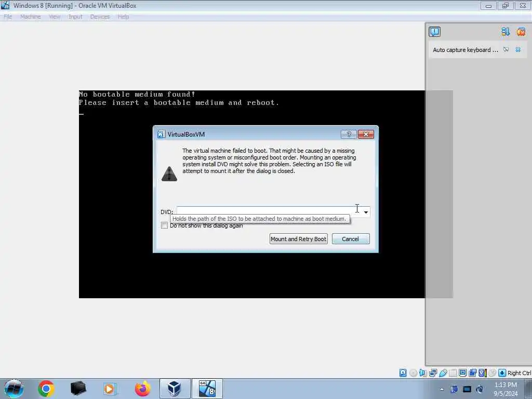This screenshot has height=399, width=532.
Task: Click the suppress icon beside Auto capture keyboard
Action: pos(506,49)
